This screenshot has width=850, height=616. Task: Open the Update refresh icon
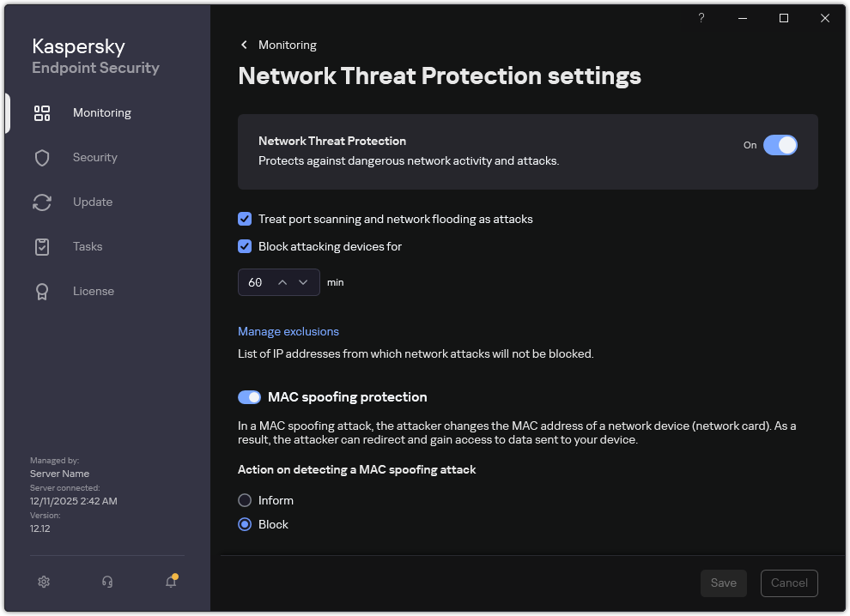(x=41, y=202)
